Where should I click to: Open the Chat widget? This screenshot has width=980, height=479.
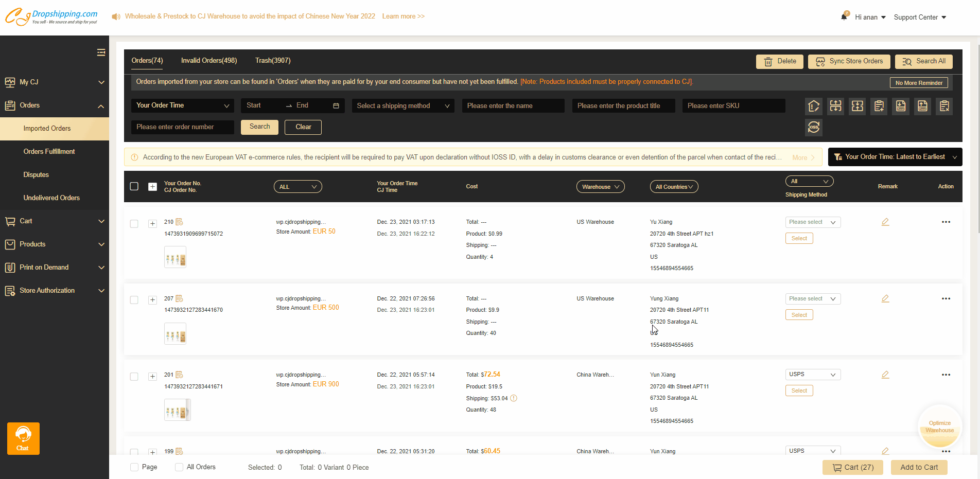[x=23, y=438]
